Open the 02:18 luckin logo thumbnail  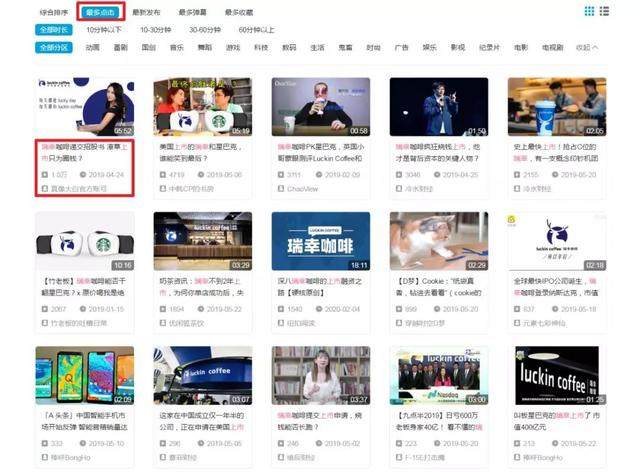[x=557, y=241]
